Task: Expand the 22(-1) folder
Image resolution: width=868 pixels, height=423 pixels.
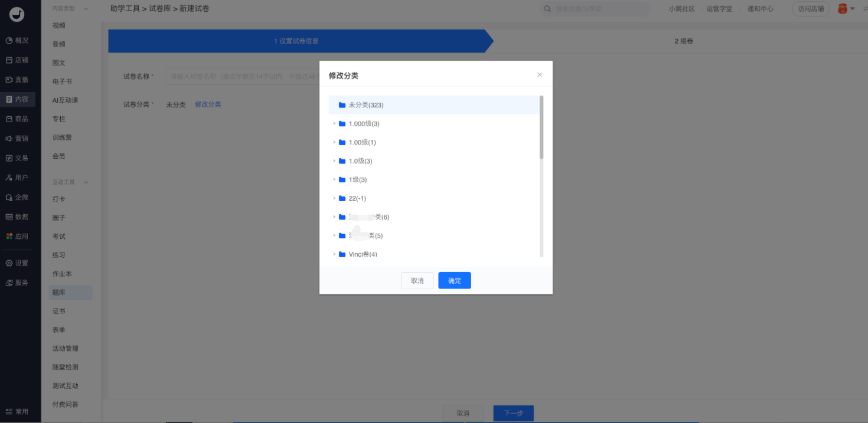Action: pos(334,198)
